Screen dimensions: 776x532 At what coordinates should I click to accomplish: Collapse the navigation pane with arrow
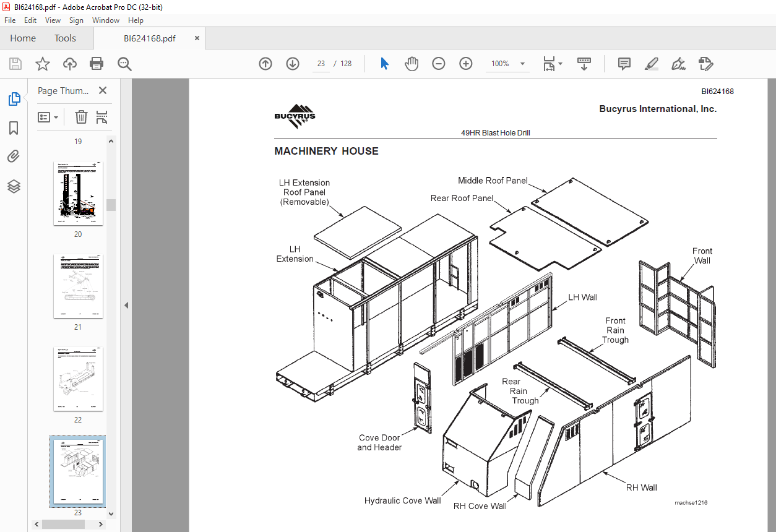[x=126, y=305]
